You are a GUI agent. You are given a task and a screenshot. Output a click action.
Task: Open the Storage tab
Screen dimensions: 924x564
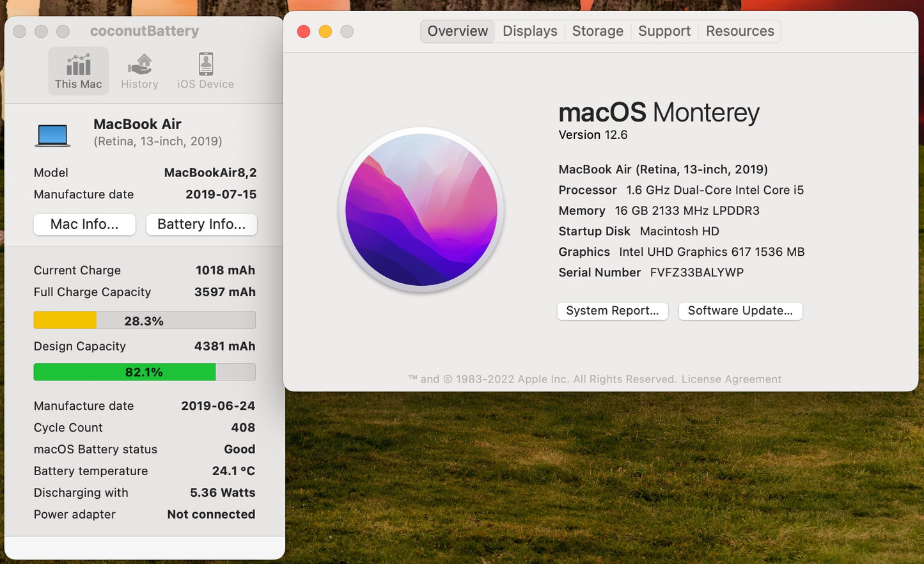[x=597, y=31]
